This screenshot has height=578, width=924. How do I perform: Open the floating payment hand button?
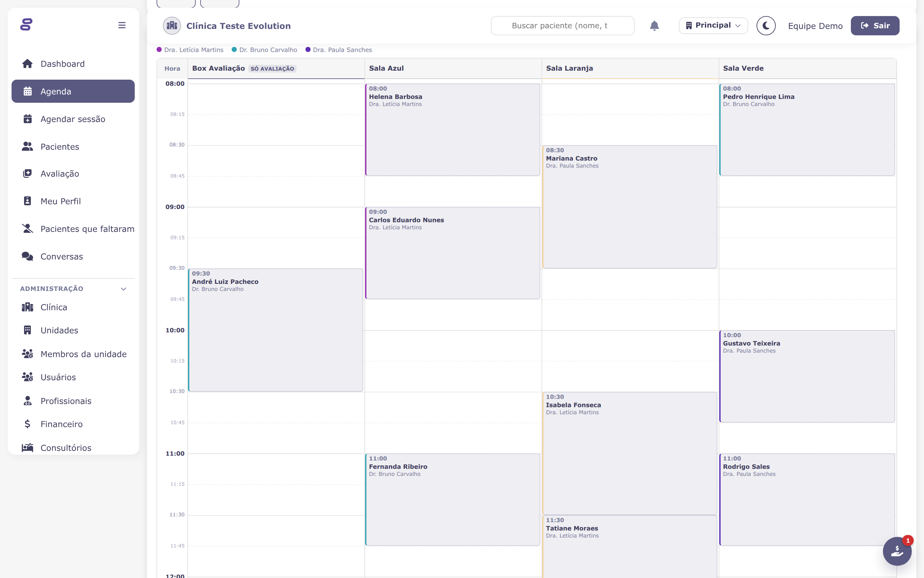897,551
